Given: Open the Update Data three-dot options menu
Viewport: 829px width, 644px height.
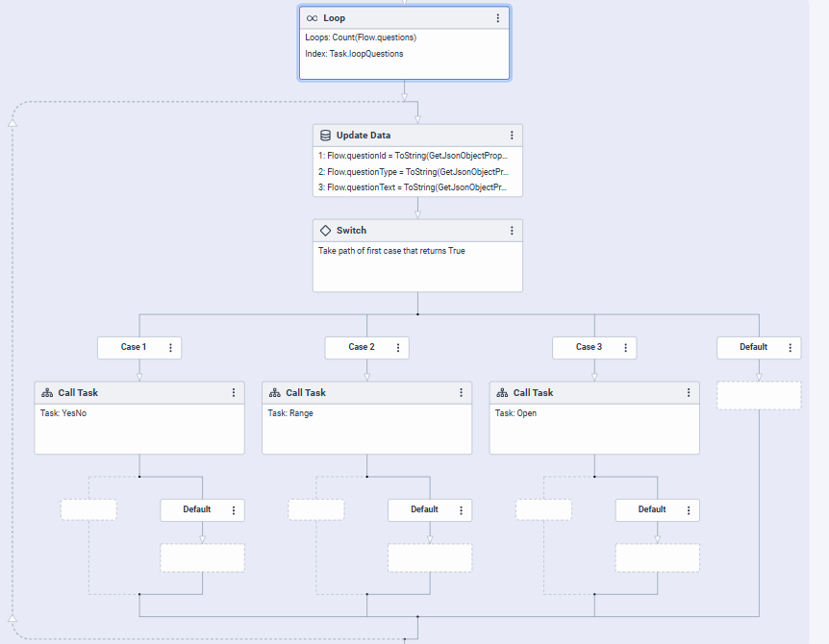Looking at the screenshot, I should [x=512, y=136].
